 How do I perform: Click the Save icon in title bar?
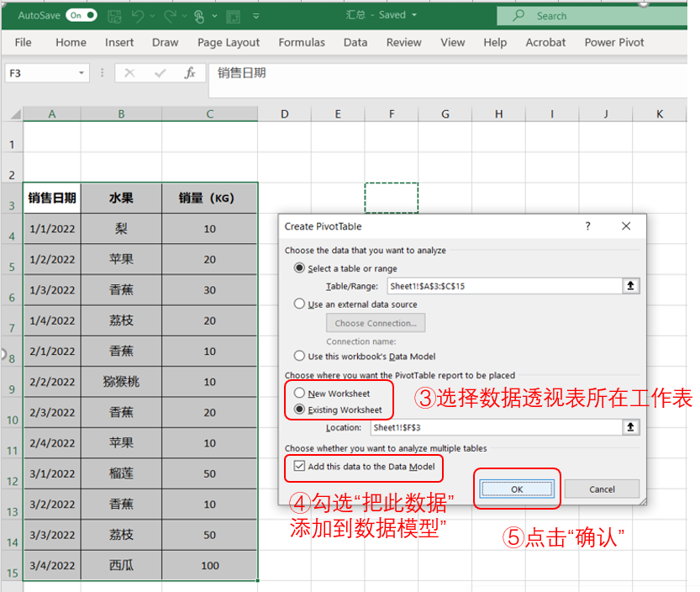point(114,17)
